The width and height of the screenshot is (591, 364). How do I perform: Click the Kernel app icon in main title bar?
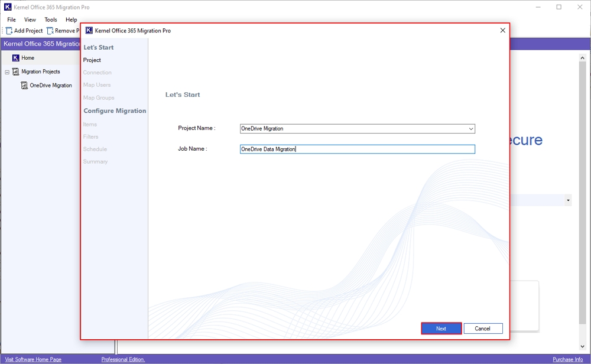point(7,7)
